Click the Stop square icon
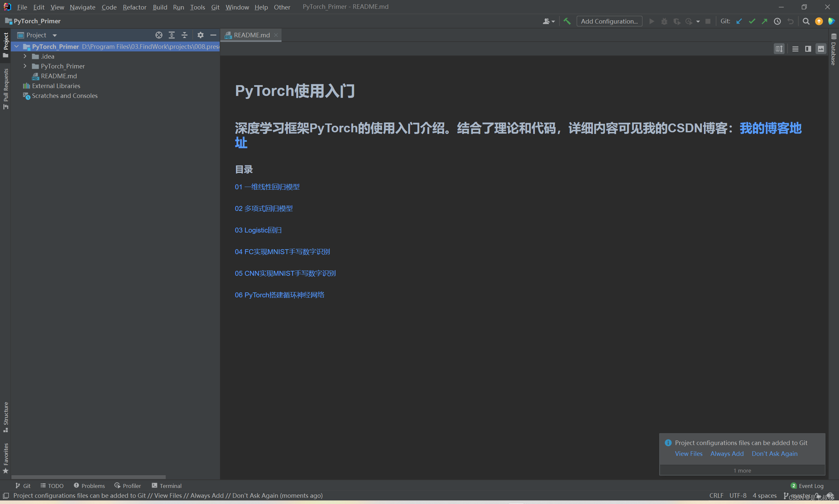This screenshot has width=839, height=504. [708, 21]
